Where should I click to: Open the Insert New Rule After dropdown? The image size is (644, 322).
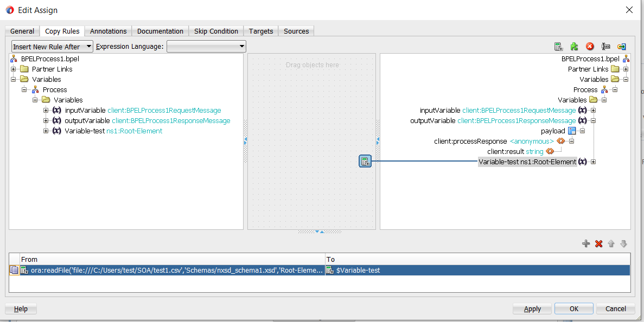(x=52, y=47)
